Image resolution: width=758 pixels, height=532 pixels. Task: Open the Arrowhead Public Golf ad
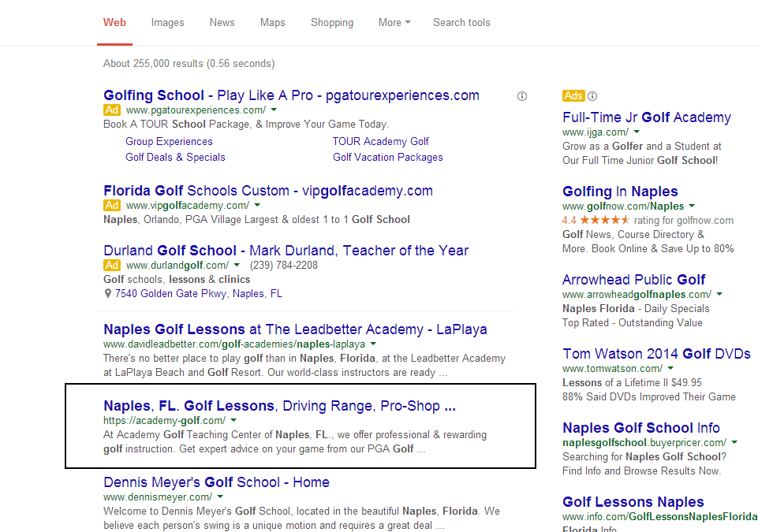(633, 279)
